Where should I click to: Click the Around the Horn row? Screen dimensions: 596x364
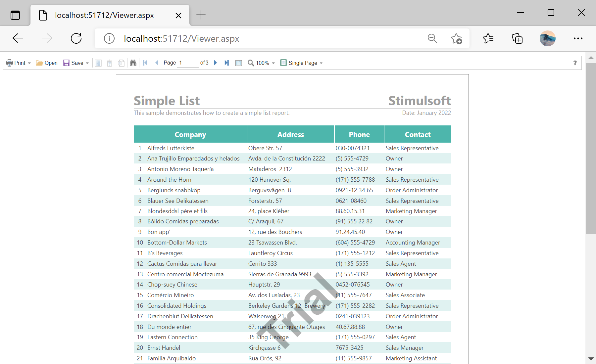(x=292, y=180)
